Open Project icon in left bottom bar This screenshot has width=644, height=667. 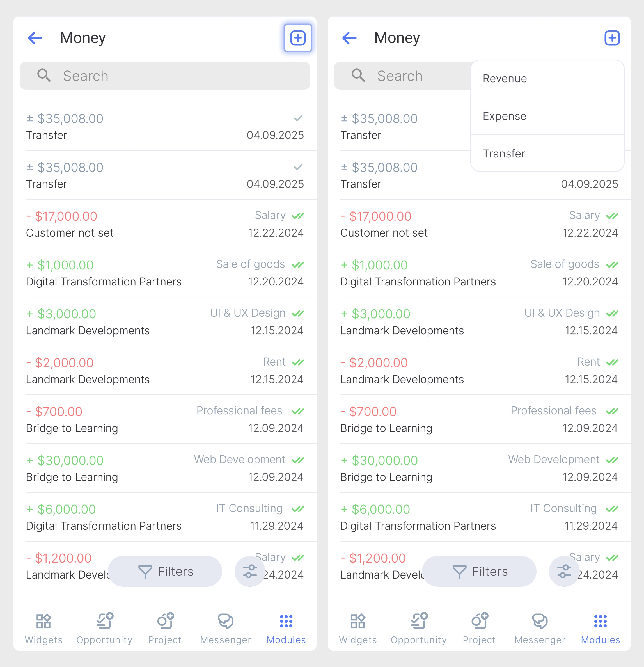click(165, 621)
